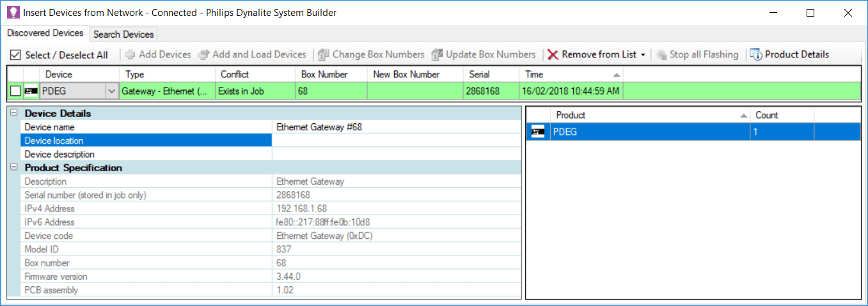Click the IPv4 Address value 192.168.1.68
Screen dimensions: 868x306
pyautogui.click(x=397, y=209)
